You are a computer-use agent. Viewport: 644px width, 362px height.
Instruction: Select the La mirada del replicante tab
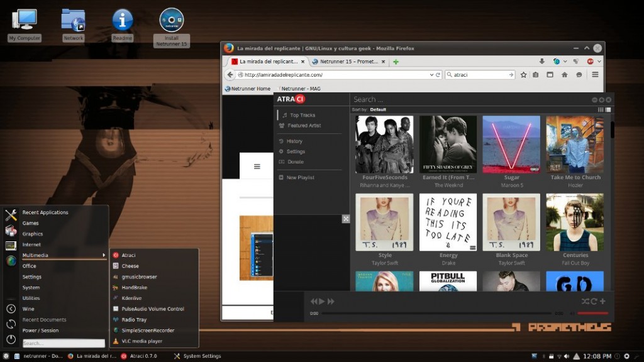267,62
